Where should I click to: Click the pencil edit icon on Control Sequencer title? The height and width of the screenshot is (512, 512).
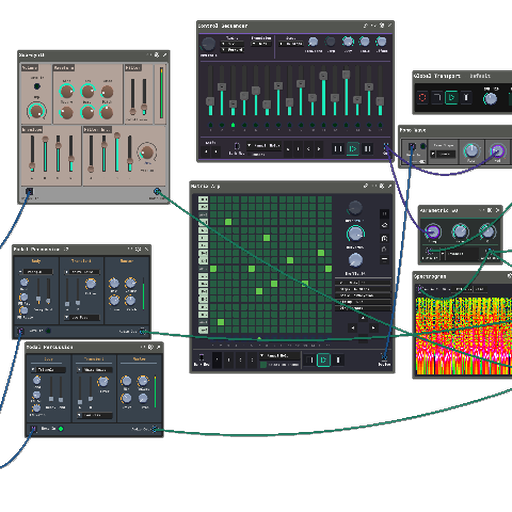pos(389,25)
